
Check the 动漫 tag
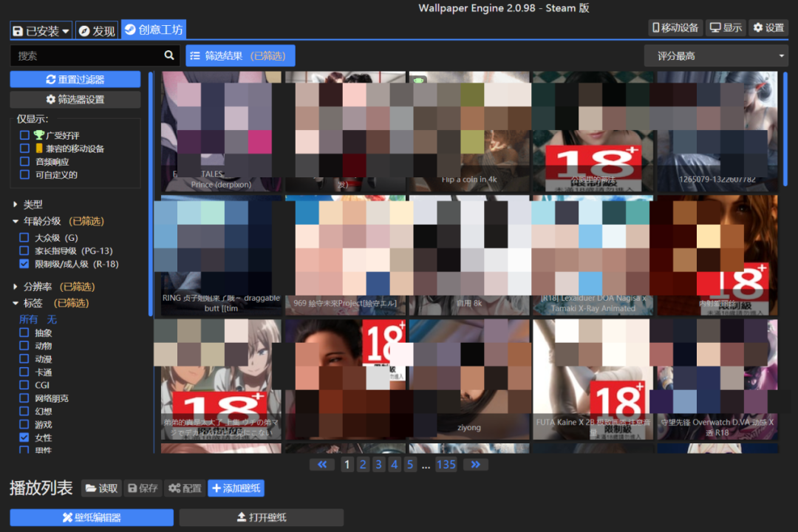(x=24, y=359)
